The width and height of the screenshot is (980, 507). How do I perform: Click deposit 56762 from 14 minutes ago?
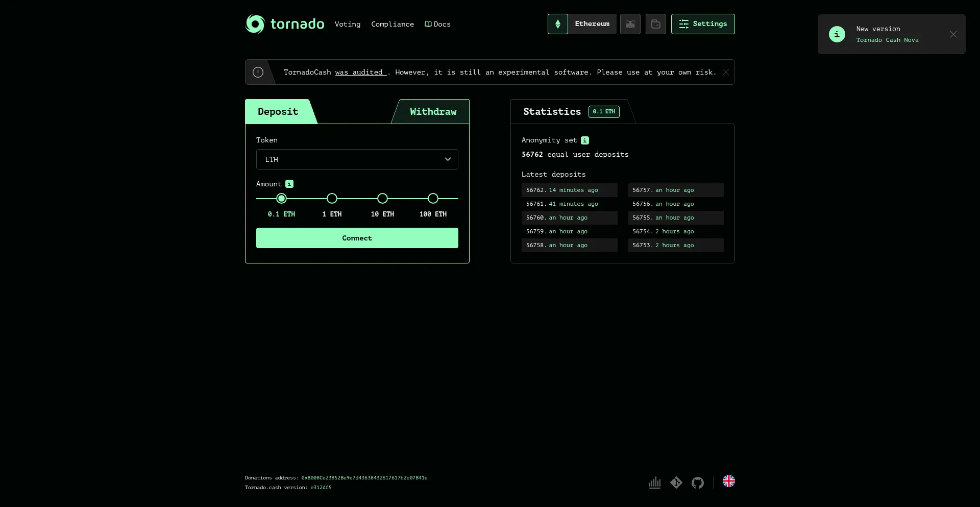pos(570,190)
